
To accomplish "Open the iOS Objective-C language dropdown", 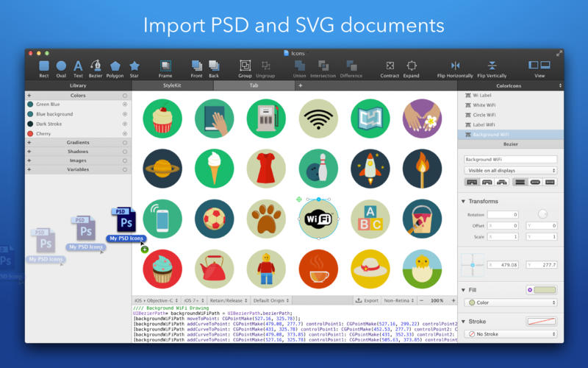I will 157,300.
